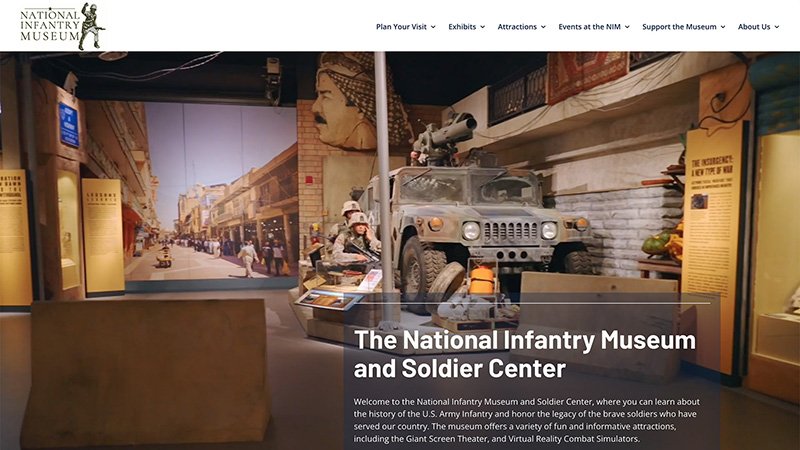The width and height of the screenshot is (800, 450).
Task: Expand the chevron beside Exhibits
Action: tap(482, 27)
